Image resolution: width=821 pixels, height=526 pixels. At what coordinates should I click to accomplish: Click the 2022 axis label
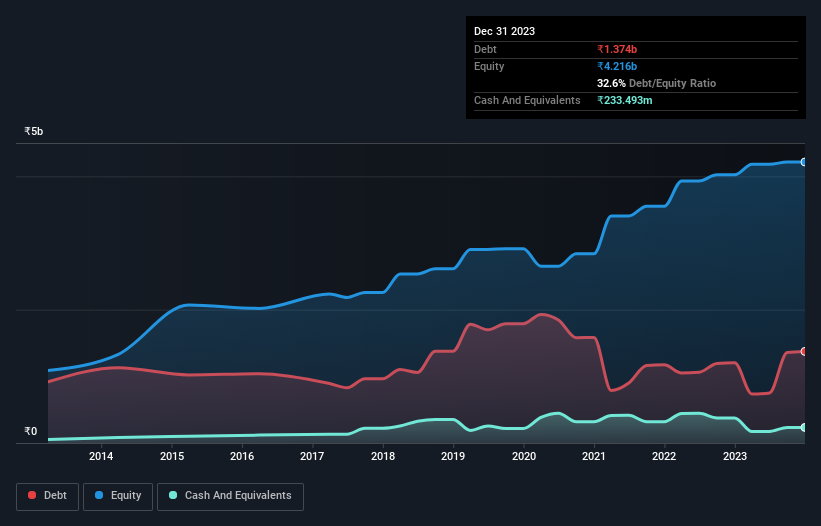point(664,456)
